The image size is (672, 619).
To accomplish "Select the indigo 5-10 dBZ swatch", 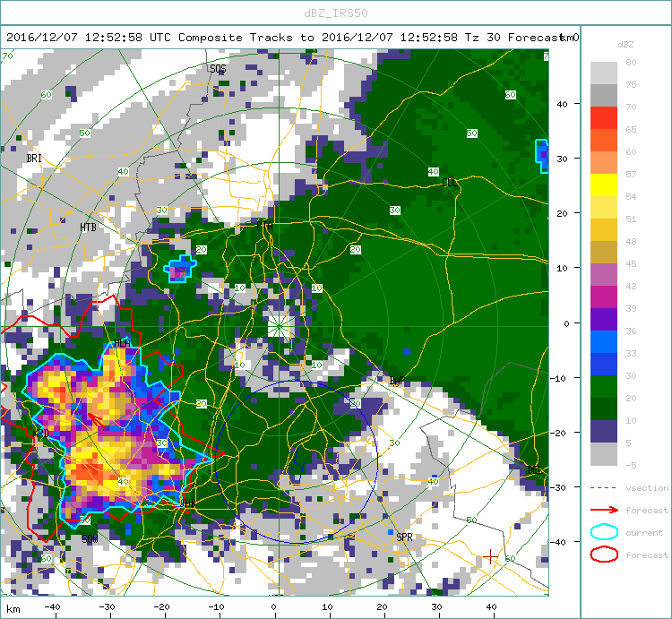I will pos(603,431).
